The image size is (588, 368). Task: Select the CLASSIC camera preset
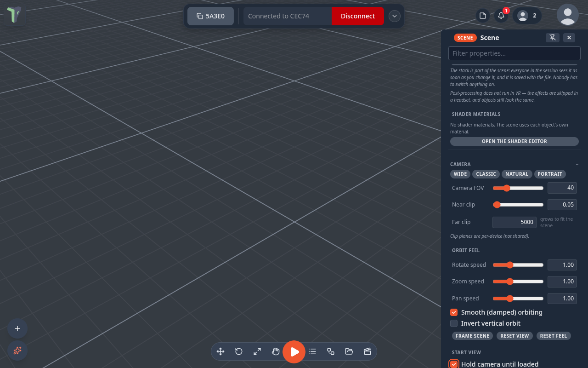click(x=486, y=174)
